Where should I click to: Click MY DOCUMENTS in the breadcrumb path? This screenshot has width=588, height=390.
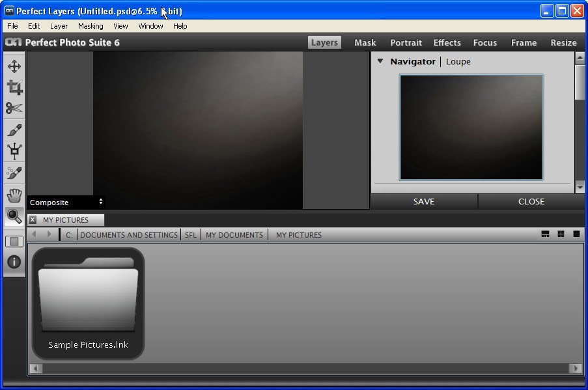(x=234, y=235)
